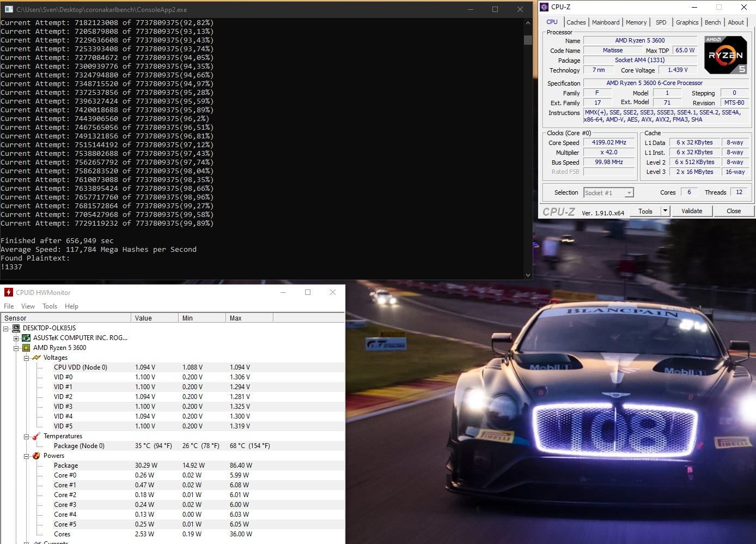
Task: Click the AMD Ryzen 5 logo in CPU-Z
Action: (725, 55)
